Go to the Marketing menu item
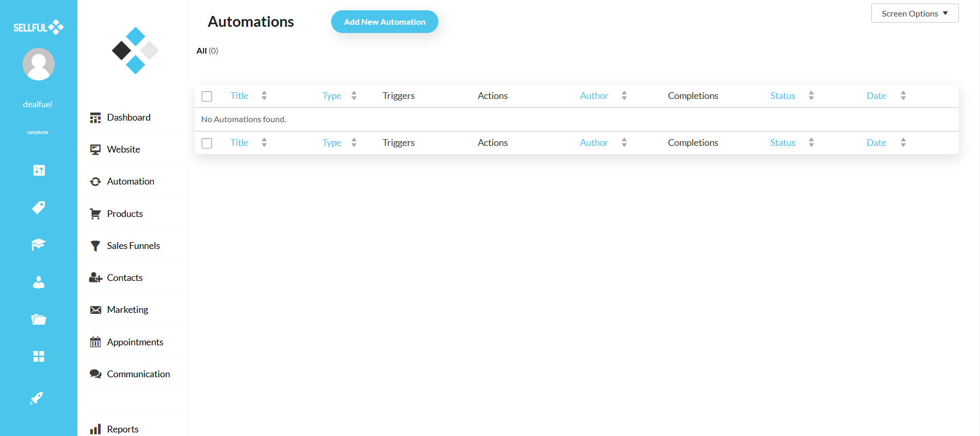Viewport: 980px width, 436px height. 127,310
